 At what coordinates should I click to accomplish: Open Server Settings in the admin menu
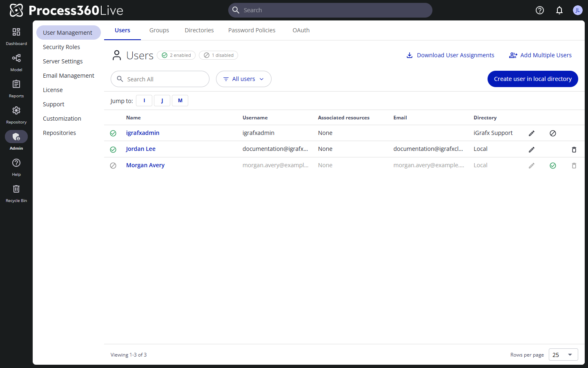tap(69, 61)
